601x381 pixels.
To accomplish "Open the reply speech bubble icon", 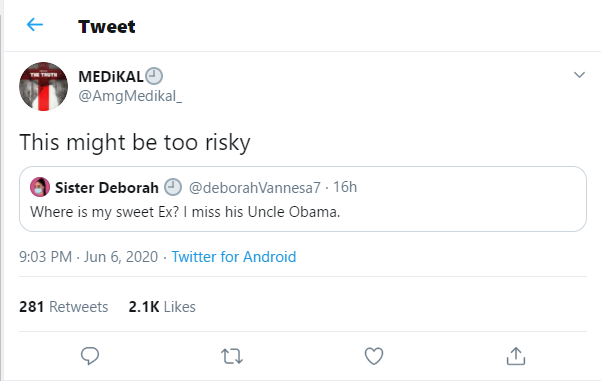I will pyautogui.click(x=90, y=356).
